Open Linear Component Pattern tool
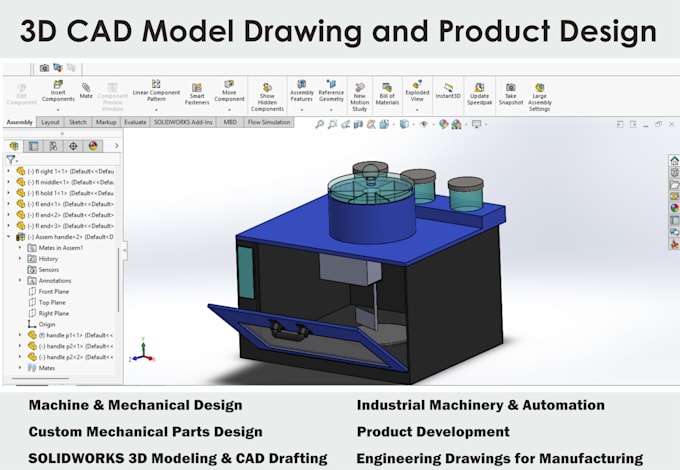The height and width of the screenshot is (470, 680). click(x=156, y=90)
